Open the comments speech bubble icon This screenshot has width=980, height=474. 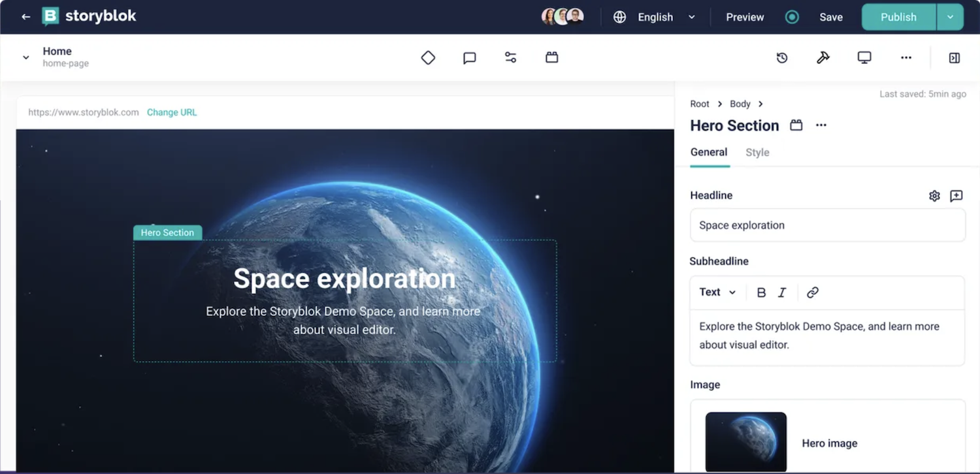click(x=469, y=57)
